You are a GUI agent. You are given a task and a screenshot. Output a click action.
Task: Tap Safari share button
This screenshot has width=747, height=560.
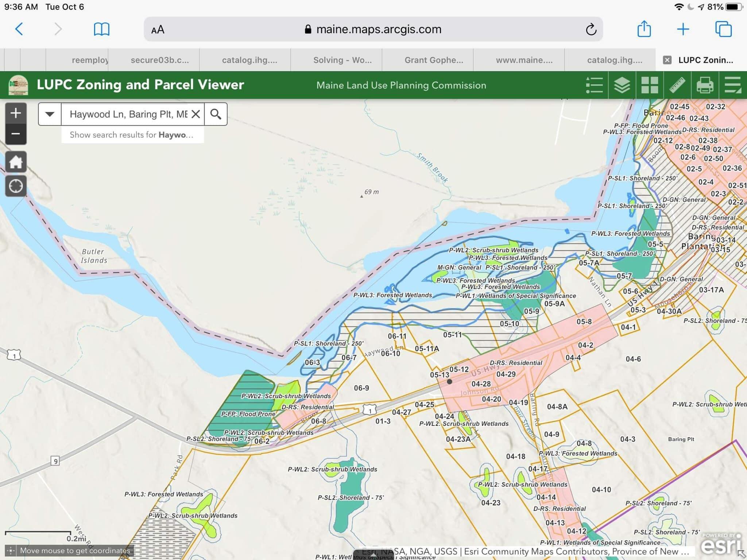[x=644, y=29]
